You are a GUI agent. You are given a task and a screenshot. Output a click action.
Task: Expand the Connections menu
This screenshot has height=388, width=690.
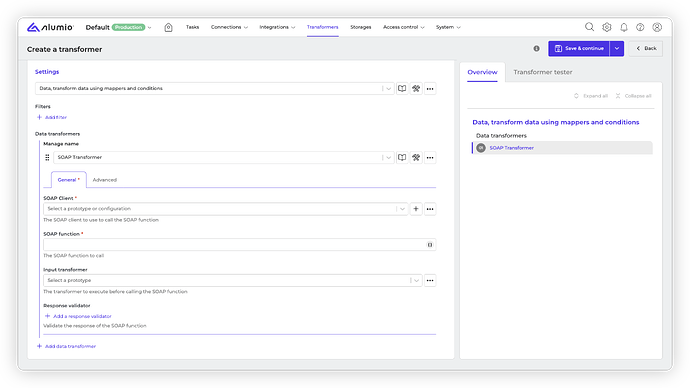click(x=229, y=27)
